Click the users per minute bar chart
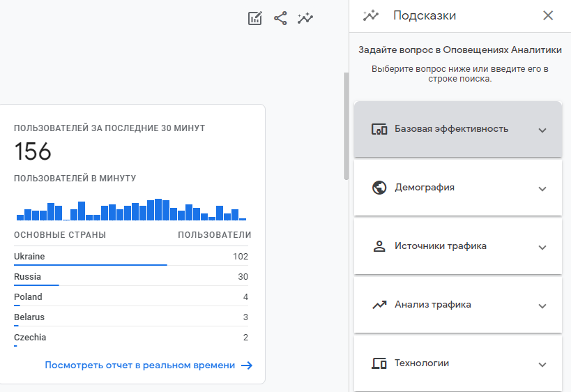The image size is (571, 392). [x=132, y=209]
